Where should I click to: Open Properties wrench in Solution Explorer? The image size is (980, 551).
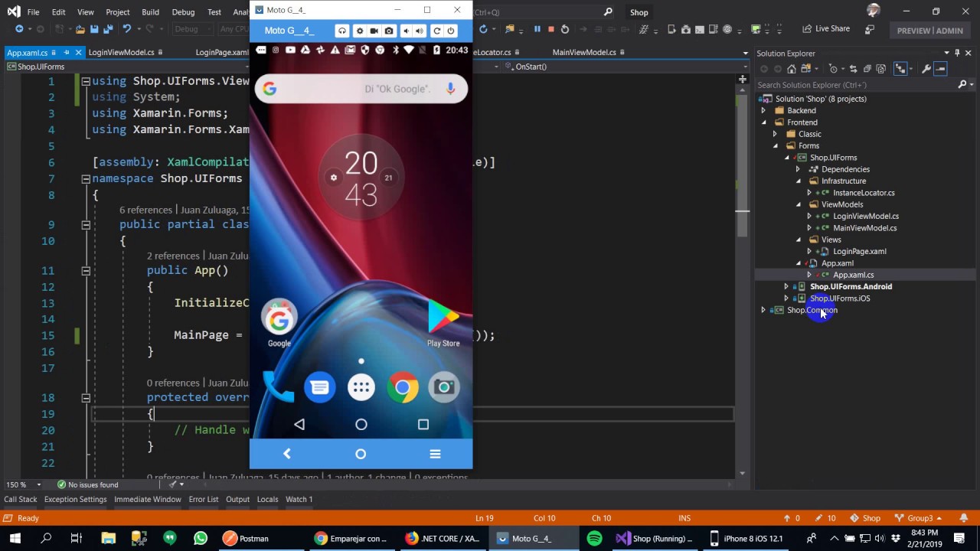tap(926, 69)
